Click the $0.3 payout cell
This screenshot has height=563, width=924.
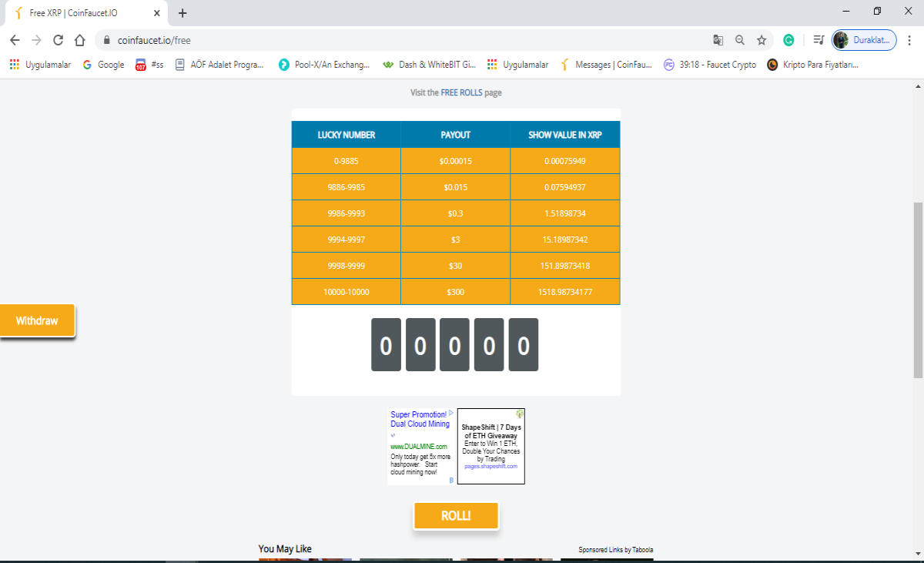coord(455,213)
